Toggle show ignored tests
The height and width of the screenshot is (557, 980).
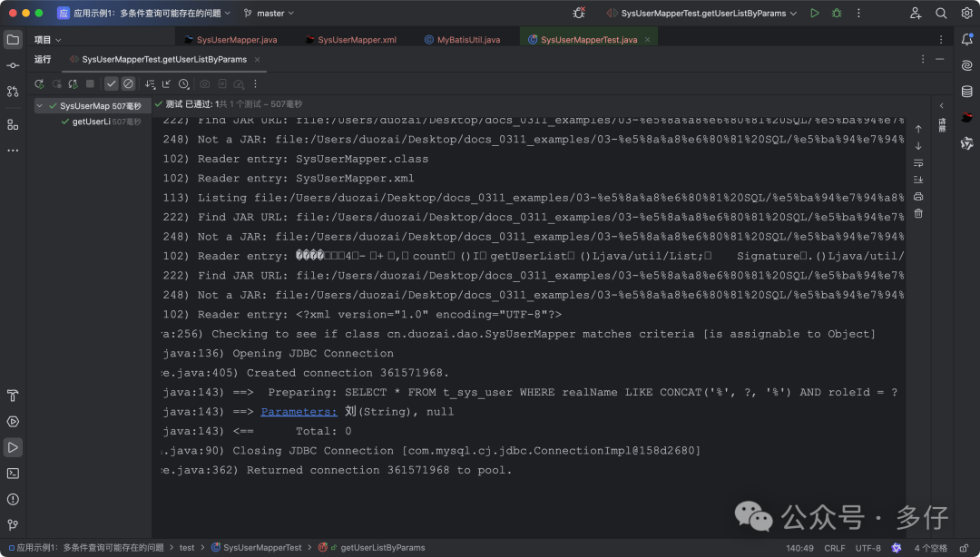click(x=128, y=83)
